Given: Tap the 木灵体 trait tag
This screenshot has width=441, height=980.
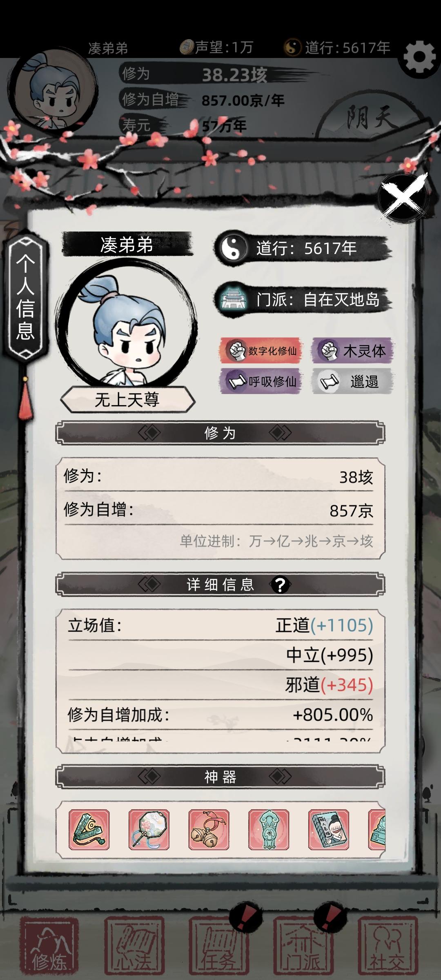Looking at the screenshot, I should click(x=353, y=350).
